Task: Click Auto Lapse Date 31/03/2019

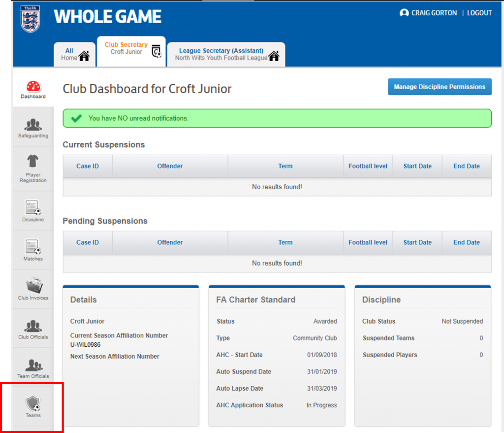Action: (x=322, y=388)
